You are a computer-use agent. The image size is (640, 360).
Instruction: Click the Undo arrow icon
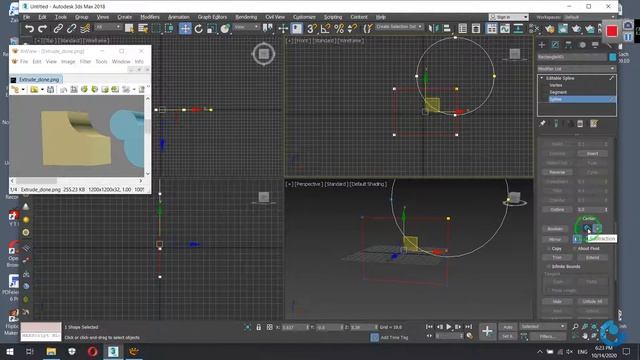29,29
